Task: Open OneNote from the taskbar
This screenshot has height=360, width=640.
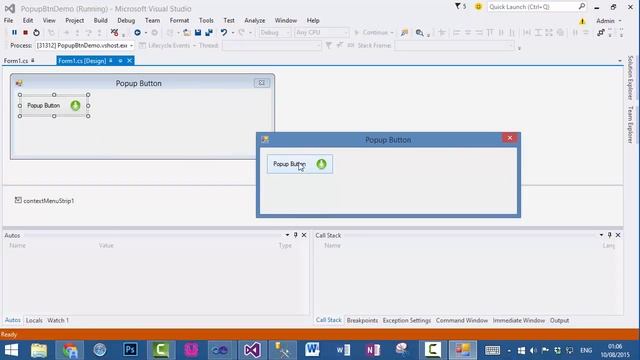Action: coord(373,350)
